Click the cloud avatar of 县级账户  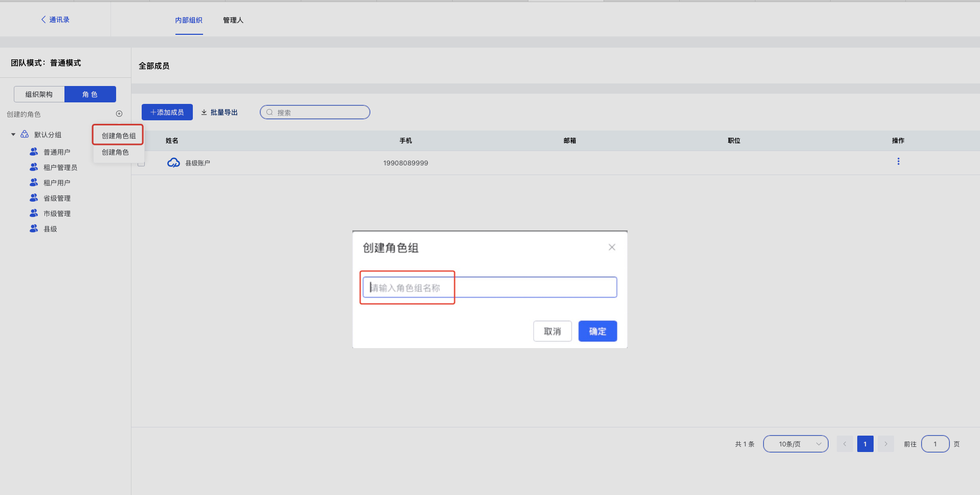coord(173,163)
